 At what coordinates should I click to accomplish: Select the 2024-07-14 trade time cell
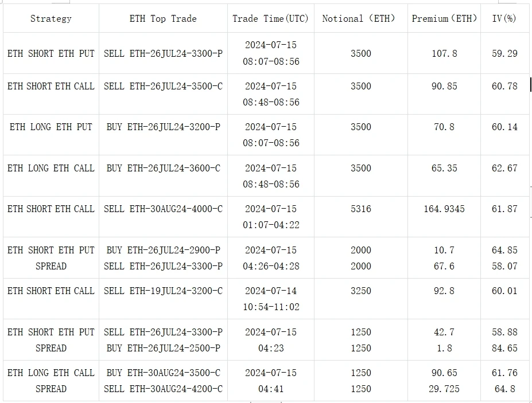tap(270, 291)
